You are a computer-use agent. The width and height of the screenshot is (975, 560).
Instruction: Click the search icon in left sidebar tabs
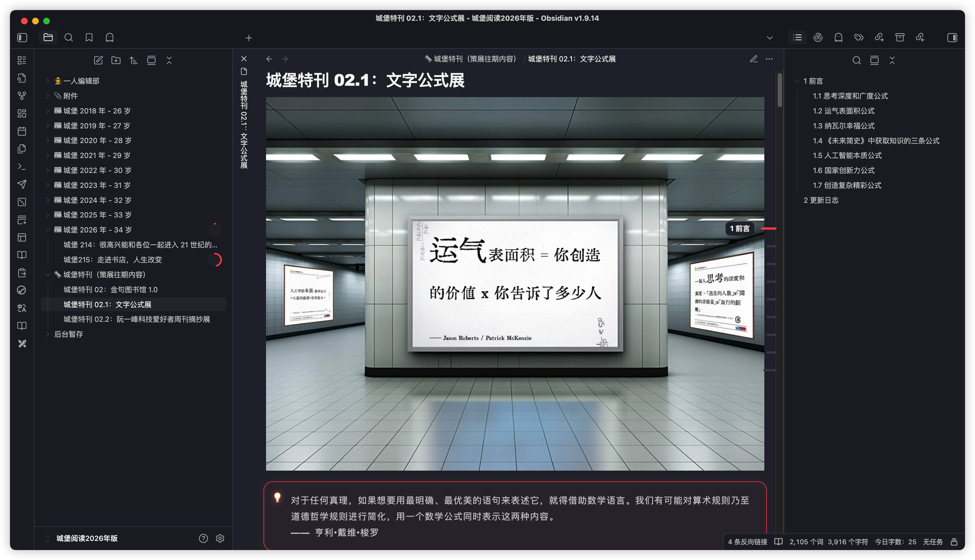click(68, 37)
